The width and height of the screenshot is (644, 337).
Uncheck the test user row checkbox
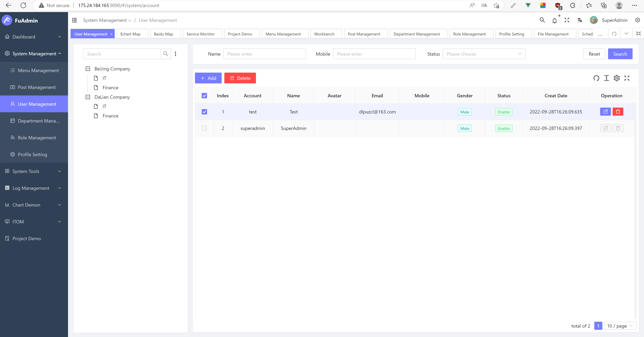tap(204, 112)
